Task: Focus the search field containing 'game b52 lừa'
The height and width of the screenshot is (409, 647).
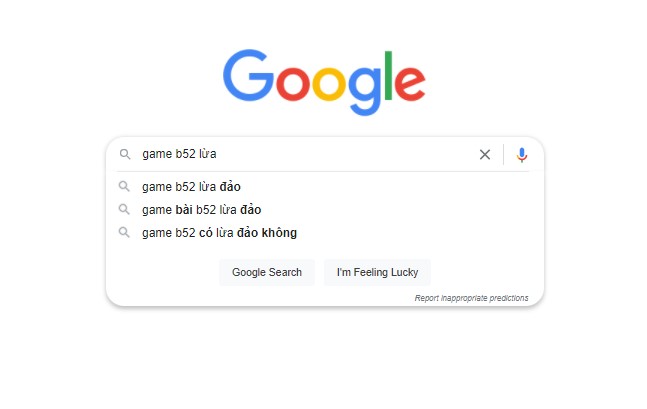Action: click(300, 154)
